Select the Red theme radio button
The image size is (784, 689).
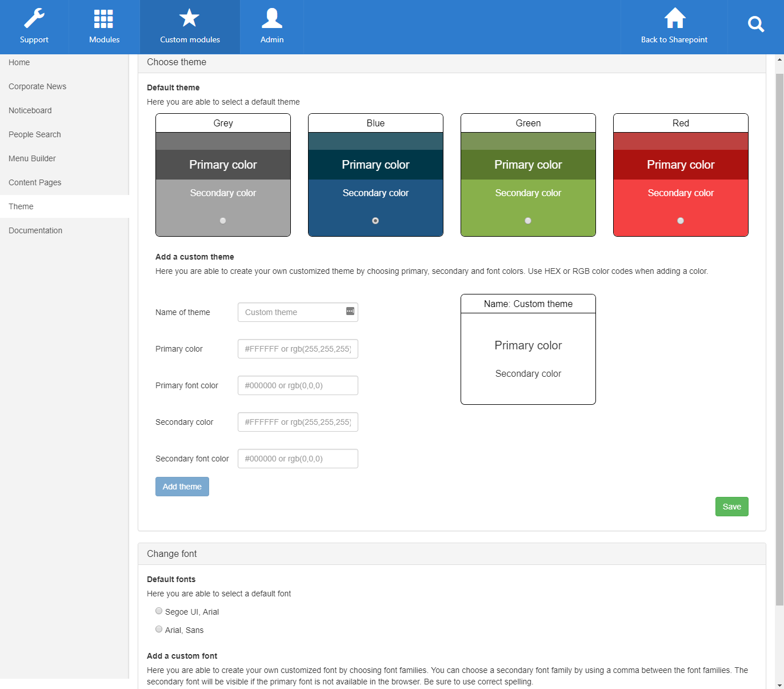681,221
